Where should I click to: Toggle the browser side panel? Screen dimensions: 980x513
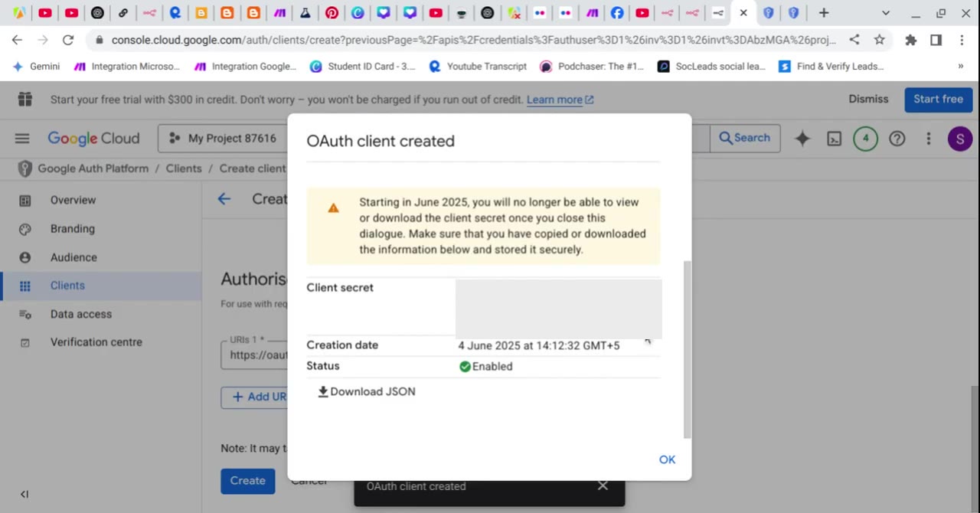pyautogui.click(x=936, y=40)
